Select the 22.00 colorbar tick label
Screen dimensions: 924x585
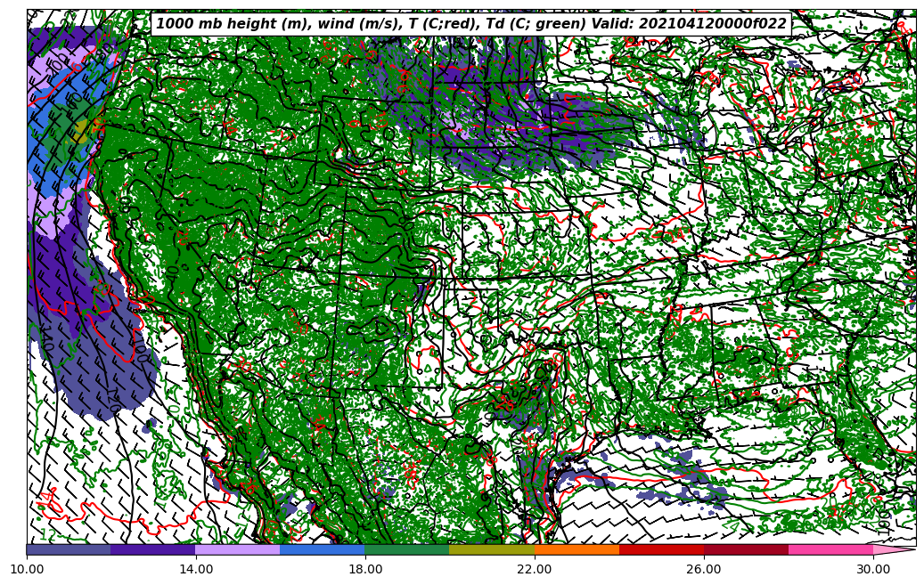click(x=535, y=567)
